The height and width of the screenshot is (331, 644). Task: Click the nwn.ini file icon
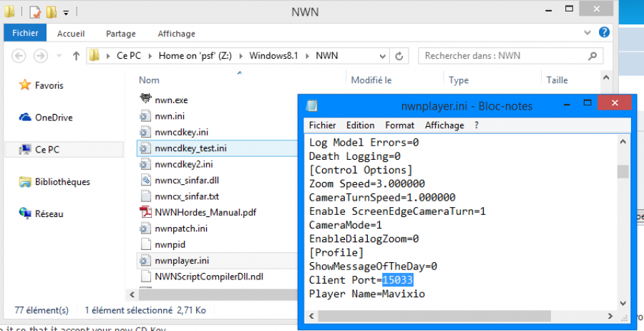145,116
